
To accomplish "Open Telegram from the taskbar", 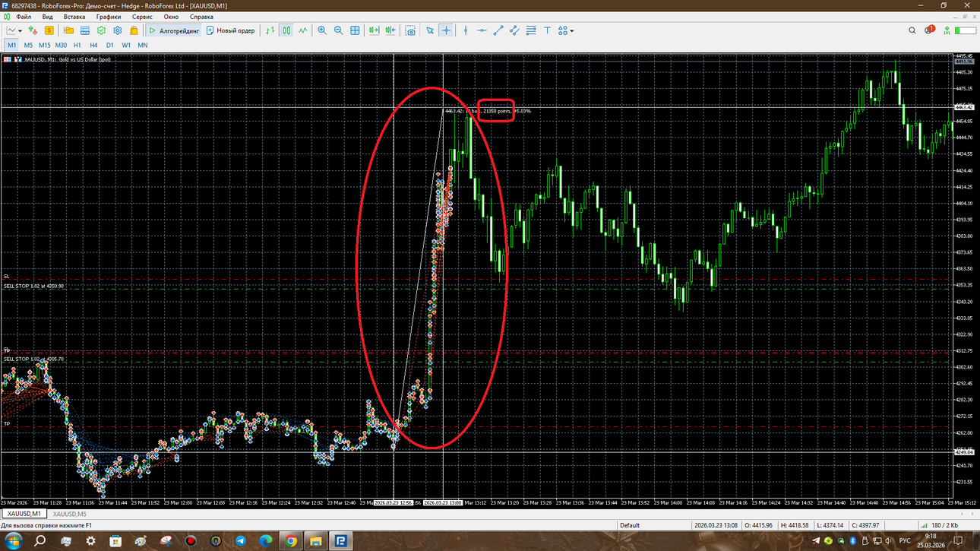I will tap(240, 541).
